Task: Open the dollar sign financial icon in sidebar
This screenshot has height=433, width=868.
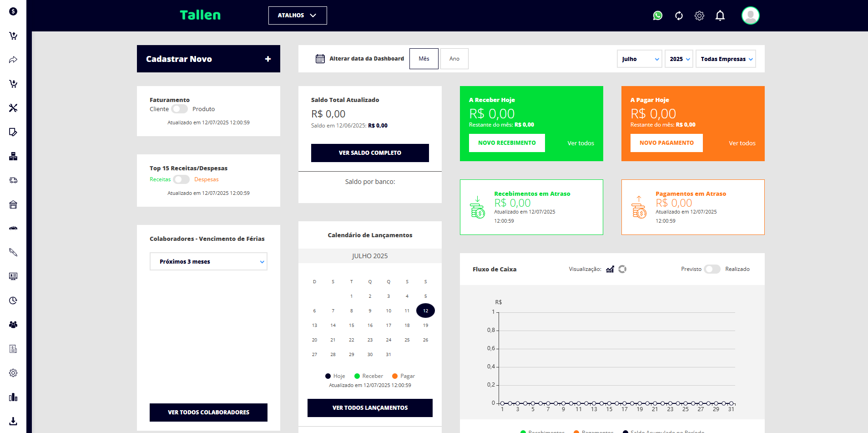Action: [13, 11]
